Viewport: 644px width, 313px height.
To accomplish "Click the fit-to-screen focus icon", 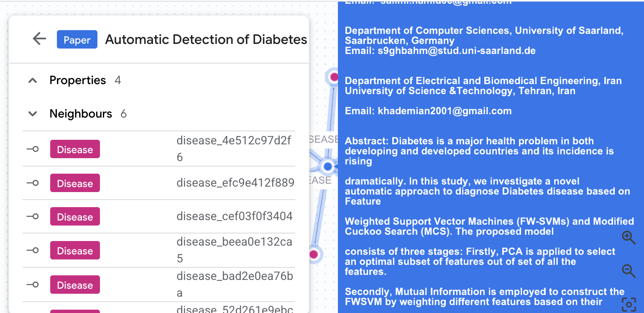I will pyautogui.click(x=629, y=304).
